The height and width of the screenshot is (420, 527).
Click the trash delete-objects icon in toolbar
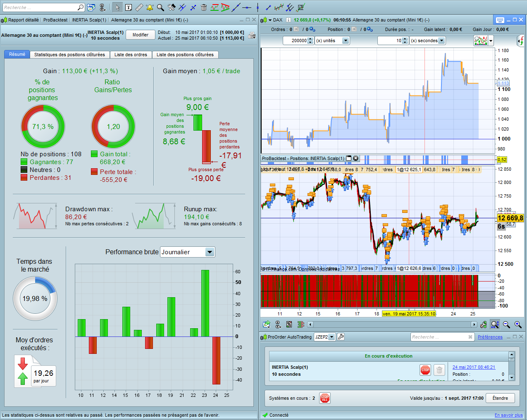204,7
